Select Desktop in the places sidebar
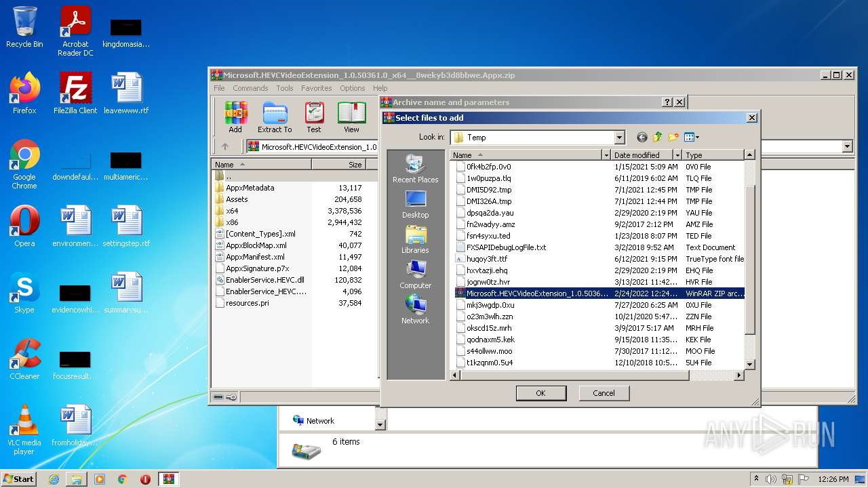868x488 pixels. pos(415,204)
